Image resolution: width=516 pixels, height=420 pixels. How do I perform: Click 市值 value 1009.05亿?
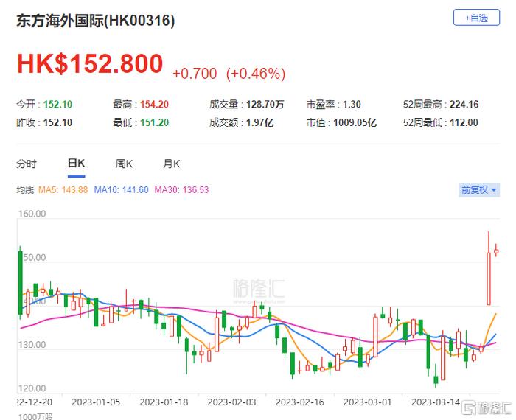tap(355, 122)
